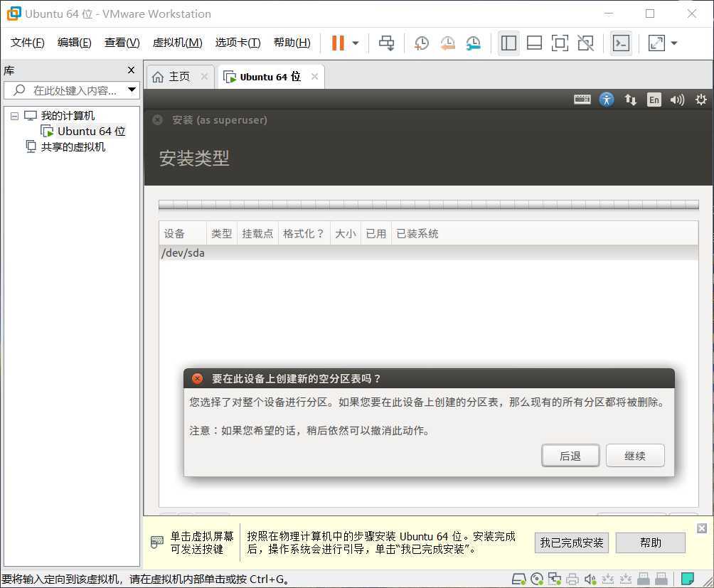Send Ctrl+Alt+Del to the virtual machine
This screenshot has height=588, width=714.
(387, 43)
